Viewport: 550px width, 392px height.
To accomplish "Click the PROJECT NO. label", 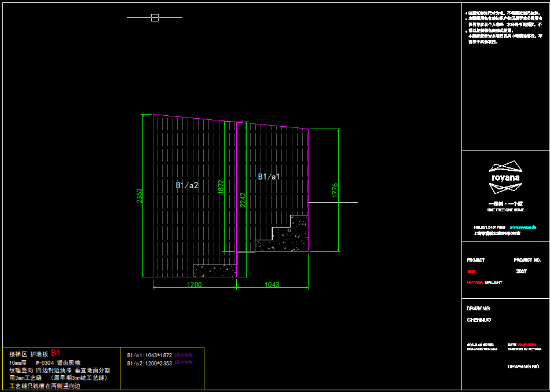I will pos(527,261).
